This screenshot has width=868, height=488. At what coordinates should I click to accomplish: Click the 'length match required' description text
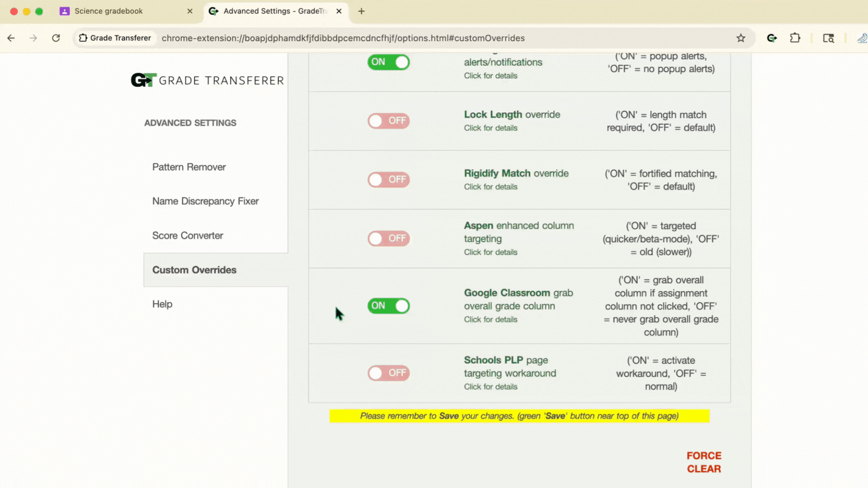click(661, 122)
